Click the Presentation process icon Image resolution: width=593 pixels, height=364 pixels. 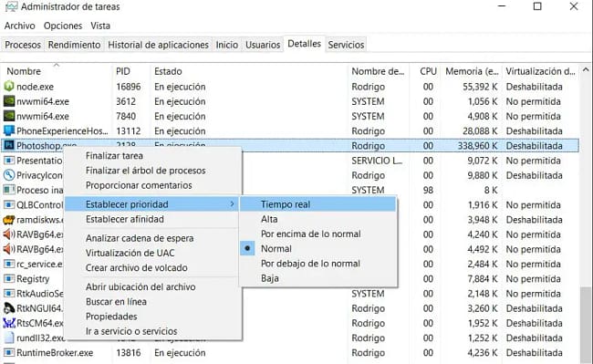point(9,161)
